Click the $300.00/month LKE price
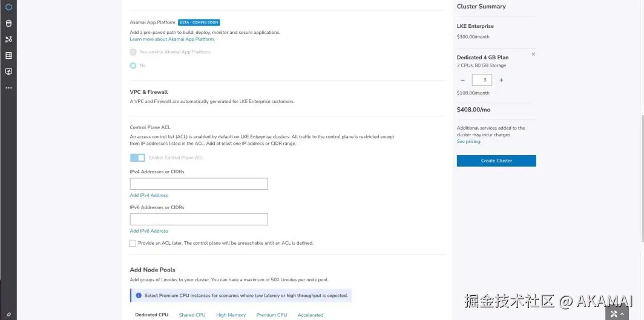 473,36
